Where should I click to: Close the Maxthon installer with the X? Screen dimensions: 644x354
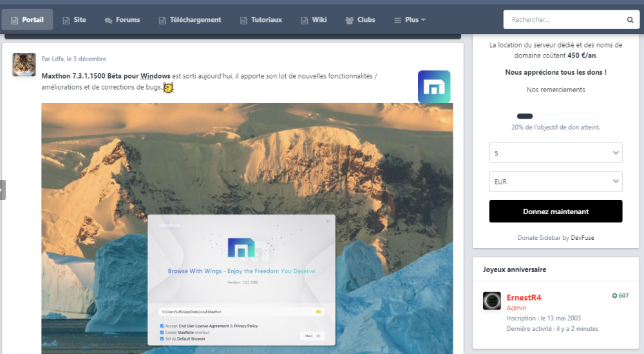pos(327,221)
